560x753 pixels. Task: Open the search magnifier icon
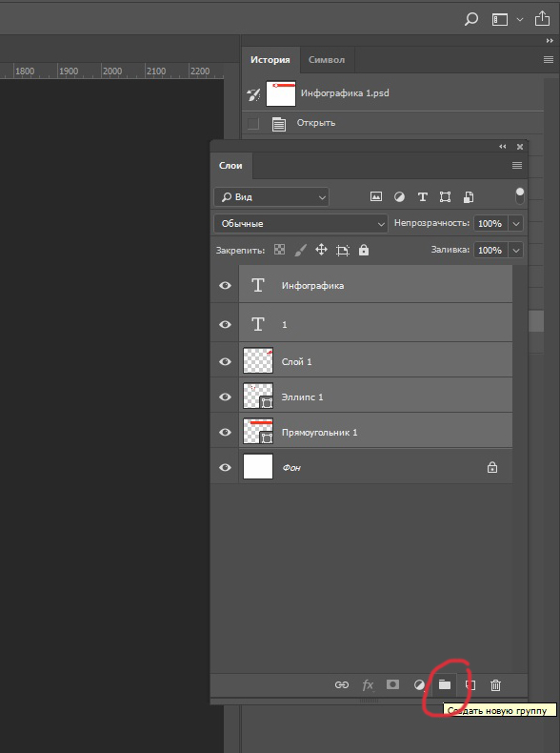coord(471,19)
